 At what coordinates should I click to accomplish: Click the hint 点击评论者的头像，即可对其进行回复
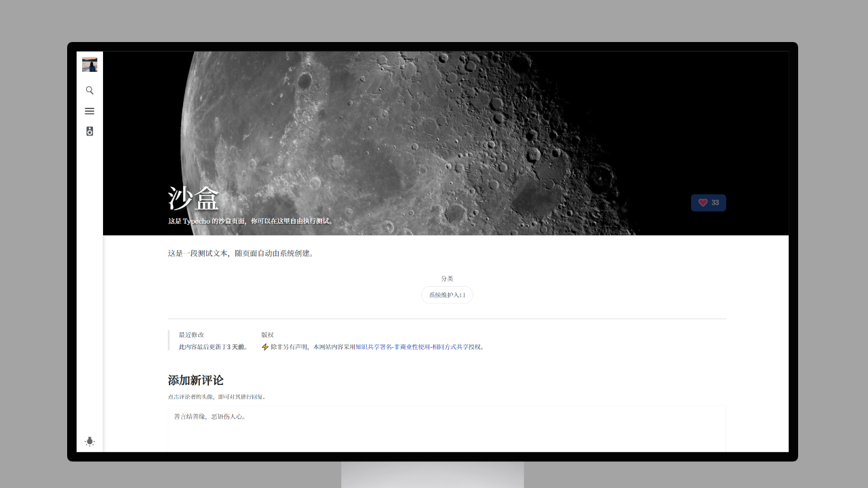217,397
